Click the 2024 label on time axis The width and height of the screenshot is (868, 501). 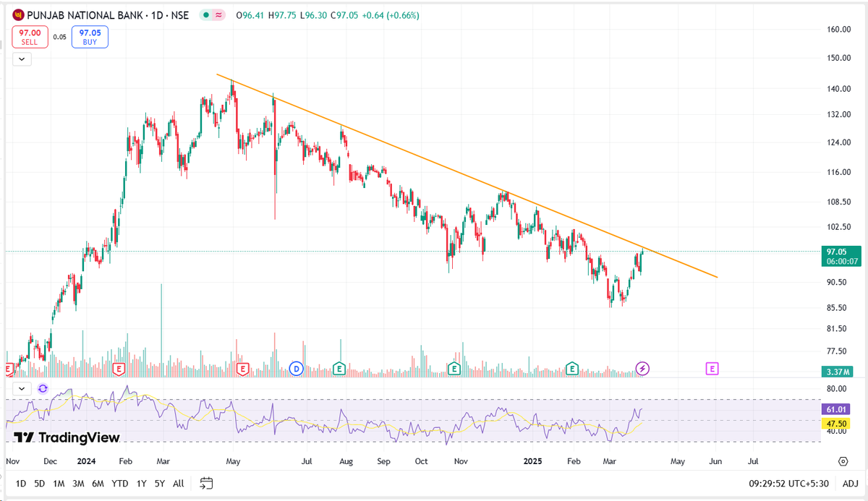(x=88, y=461)
